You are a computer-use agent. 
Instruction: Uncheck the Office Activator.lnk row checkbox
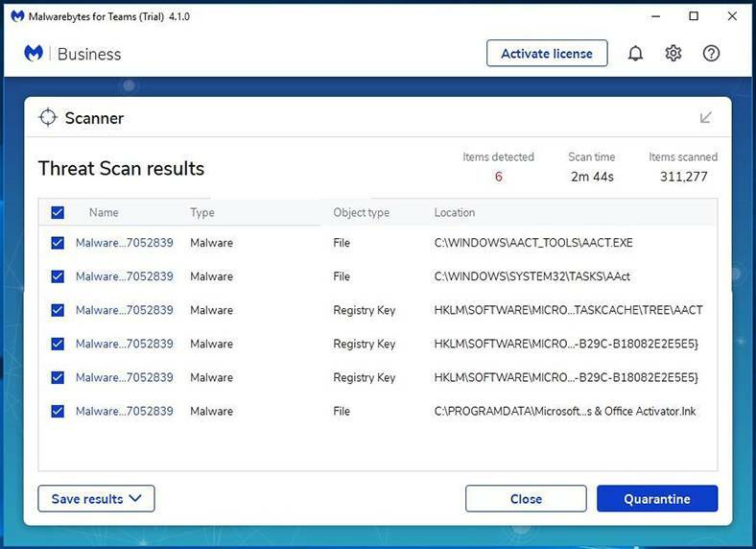[x=58, y=411]
